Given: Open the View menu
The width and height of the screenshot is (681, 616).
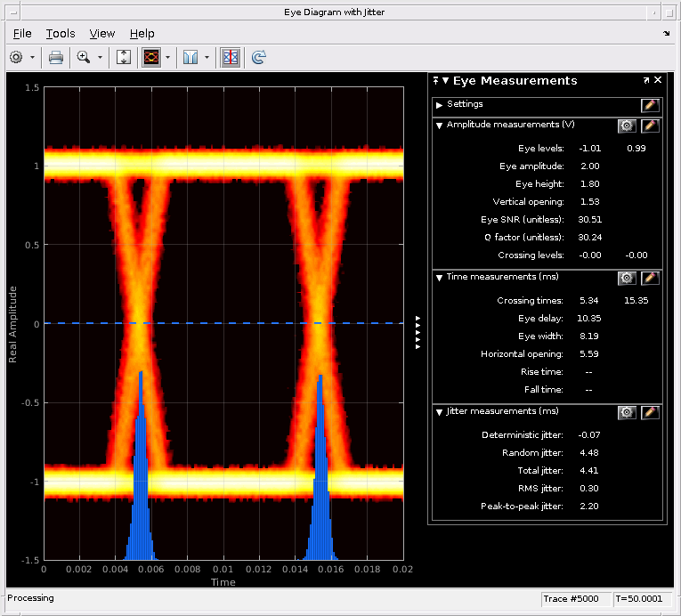Looking at the screenshot, I should click(102, 33).
